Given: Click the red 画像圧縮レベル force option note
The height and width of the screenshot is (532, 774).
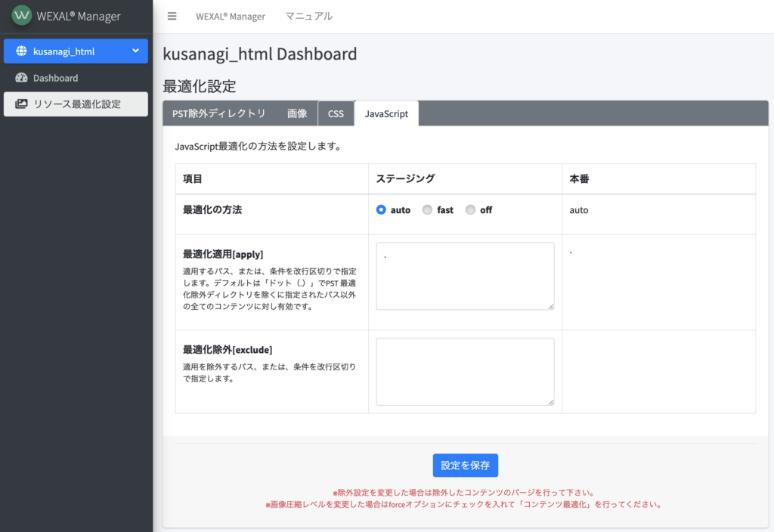Looking at the screenshot, I should click(x=465, y=504).
